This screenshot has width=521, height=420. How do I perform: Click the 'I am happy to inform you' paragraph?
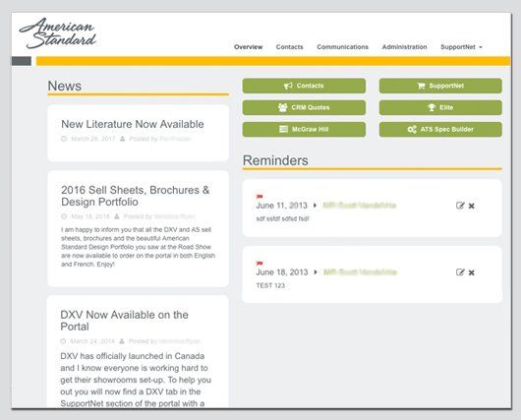(138, 247)
